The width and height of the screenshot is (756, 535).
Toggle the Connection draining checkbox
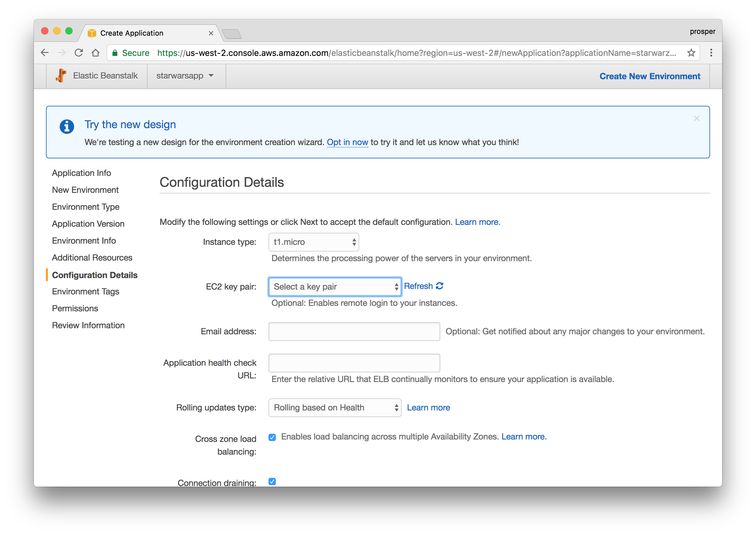[272, 481]
